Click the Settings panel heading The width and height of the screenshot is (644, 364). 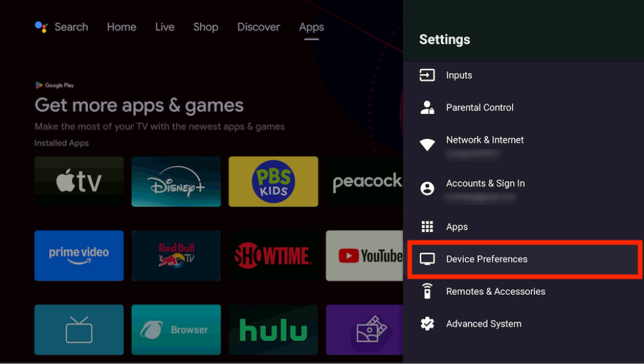tap(445, 40)
